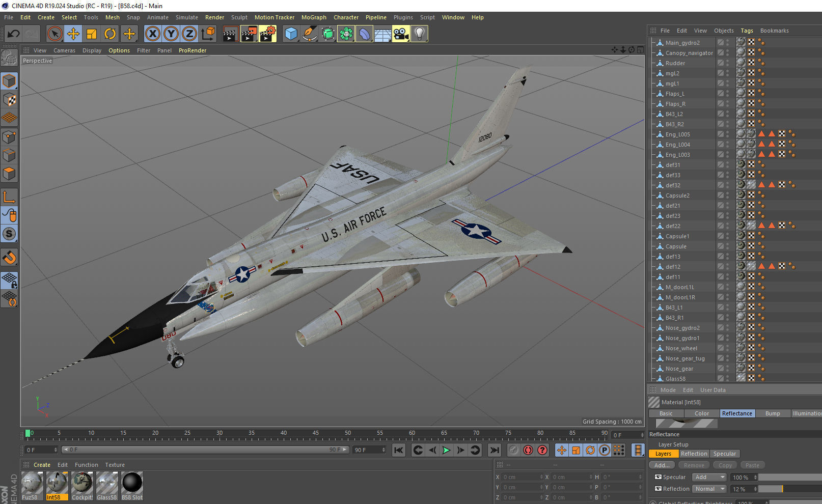Toggle Reflection layer visibility eye
Screen dimensions: 822x504
(x=658, y=489)
